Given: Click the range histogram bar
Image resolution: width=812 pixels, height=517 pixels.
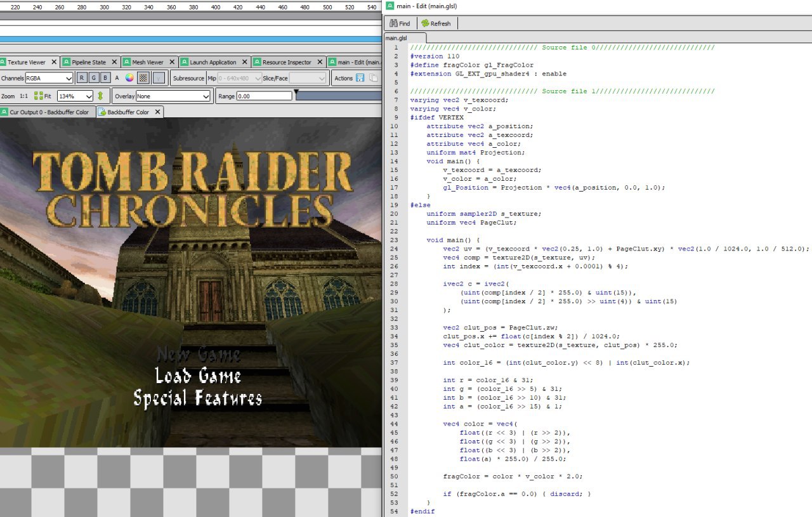Looking at the screenshot, I should 338,96.
